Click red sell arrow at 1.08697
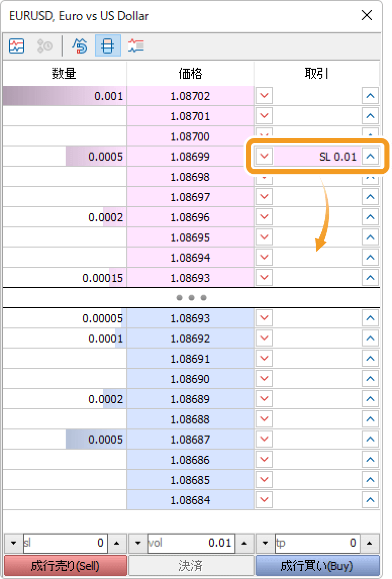The image size is (392, 579). coord(264,197)
